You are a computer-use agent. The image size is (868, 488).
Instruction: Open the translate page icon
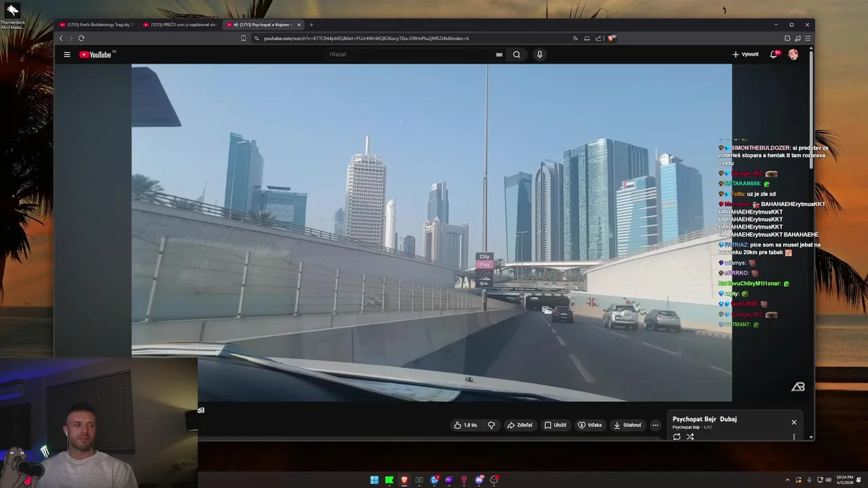click(x=576, y=38)
